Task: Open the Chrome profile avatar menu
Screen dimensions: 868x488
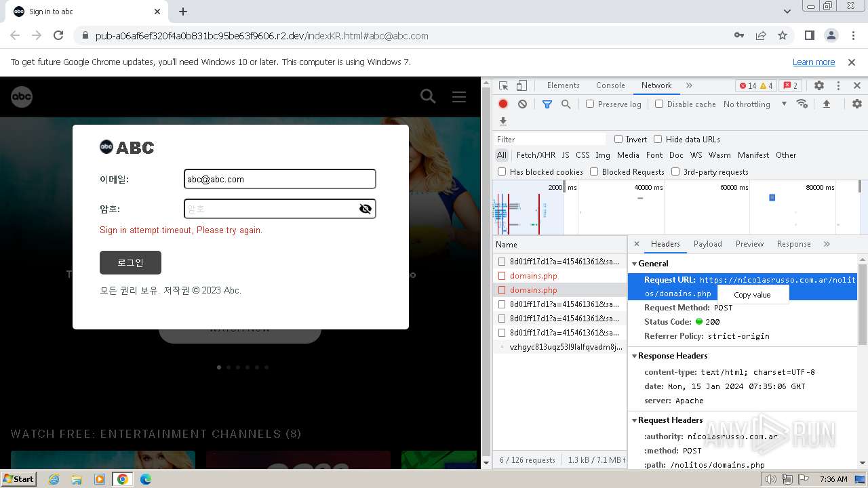Action: (x=831, y=35)
